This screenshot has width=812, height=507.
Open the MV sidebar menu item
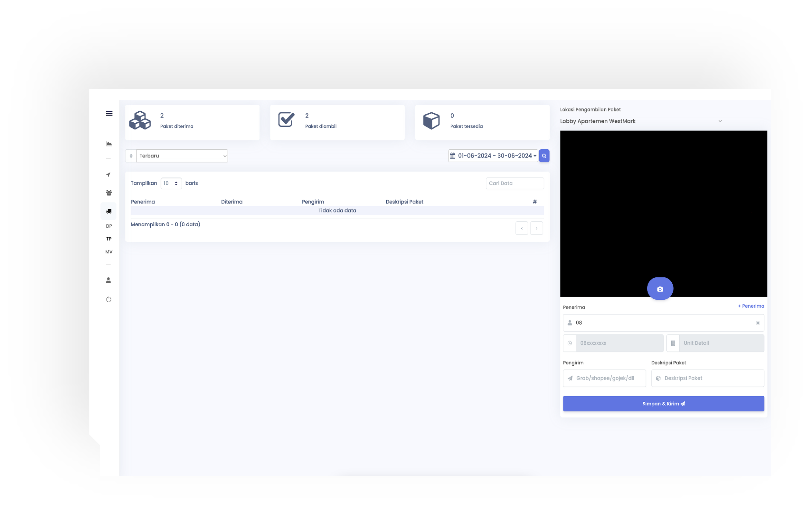[x=109, y=252]
